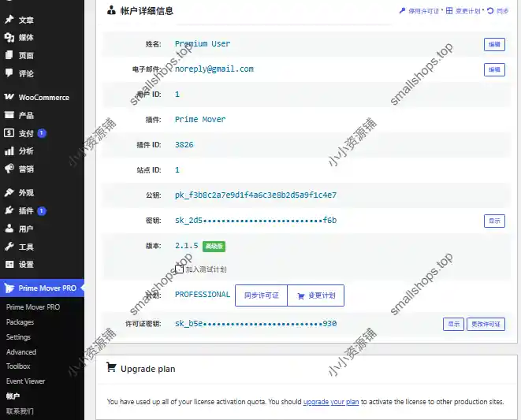
Task: Click 显示 button for license key
Action: click(x=453, y=324)
